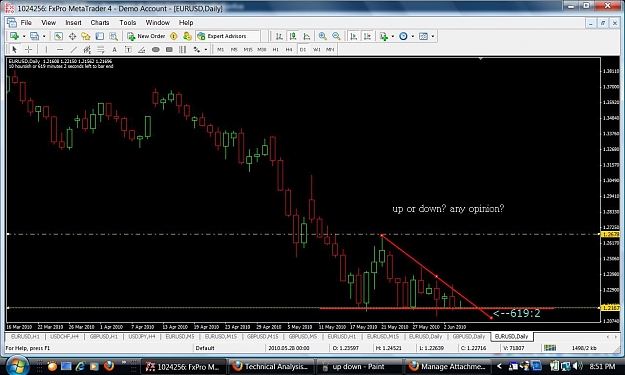
Task: Show the Market Watch window
Action: pyautogui.click(x=58, y=36)
